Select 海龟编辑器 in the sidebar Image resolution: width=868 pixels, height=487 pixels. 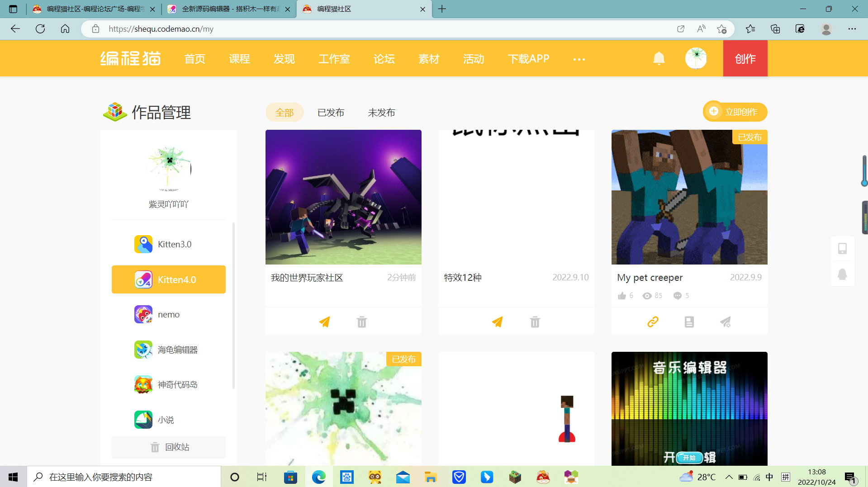point(169,350)
